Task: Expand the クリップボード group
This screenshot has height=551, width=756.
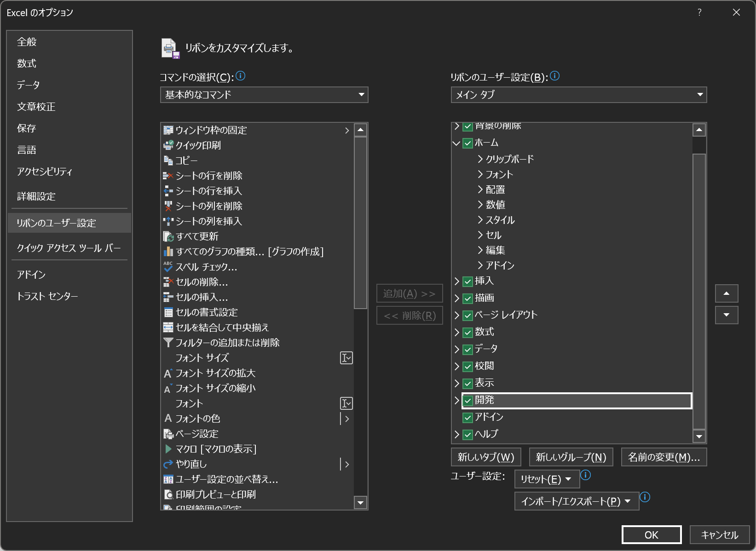Action: [480, 159]
